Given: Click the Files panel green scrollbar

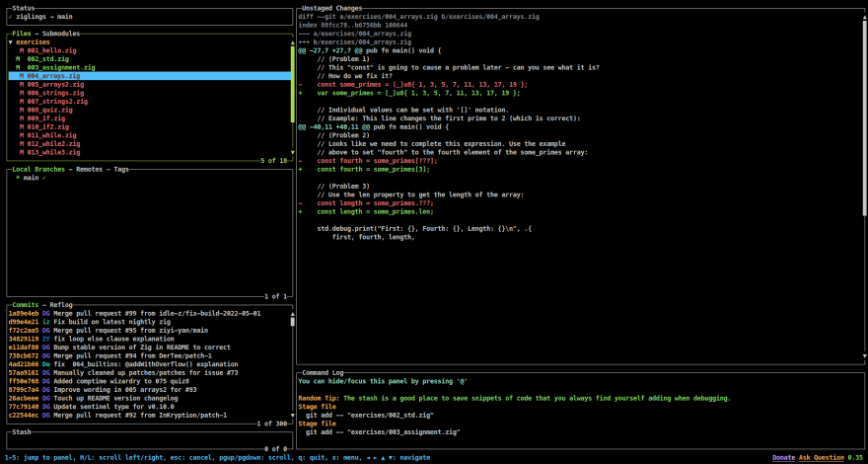Looking at the screenshot, I should [x=292, y=84].
